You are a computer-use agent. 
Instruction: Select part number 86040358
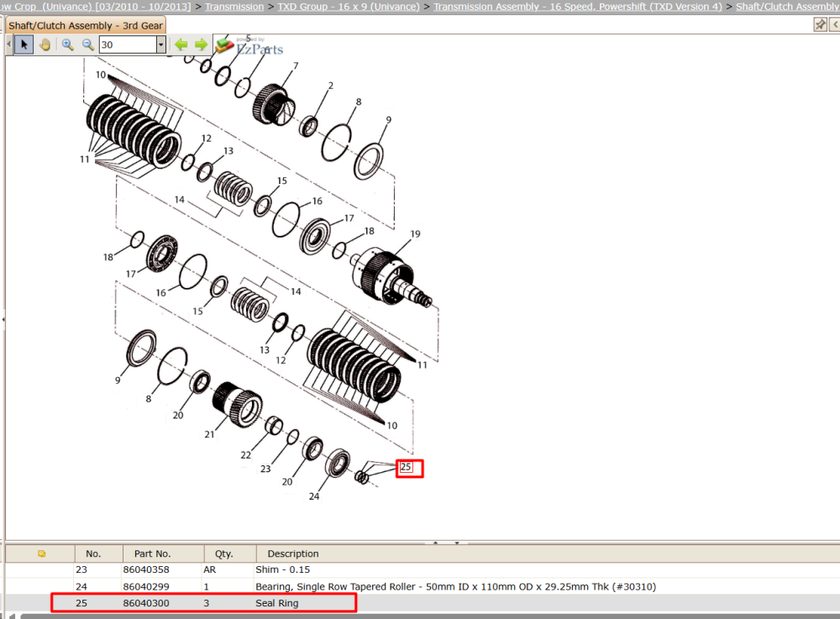click(x=146, y=569)
